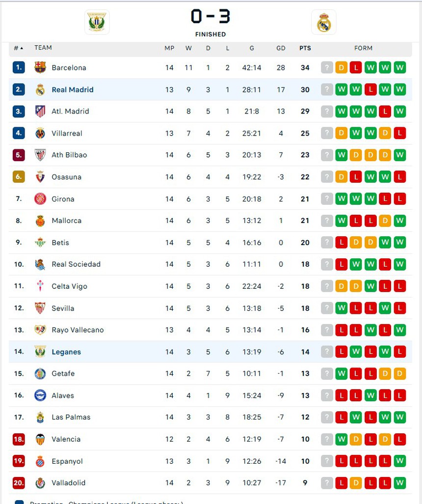Viewport: 422px width, 504px height.
Task: Click Osasuna's gold position 6 badge
Action: (19, 177)
